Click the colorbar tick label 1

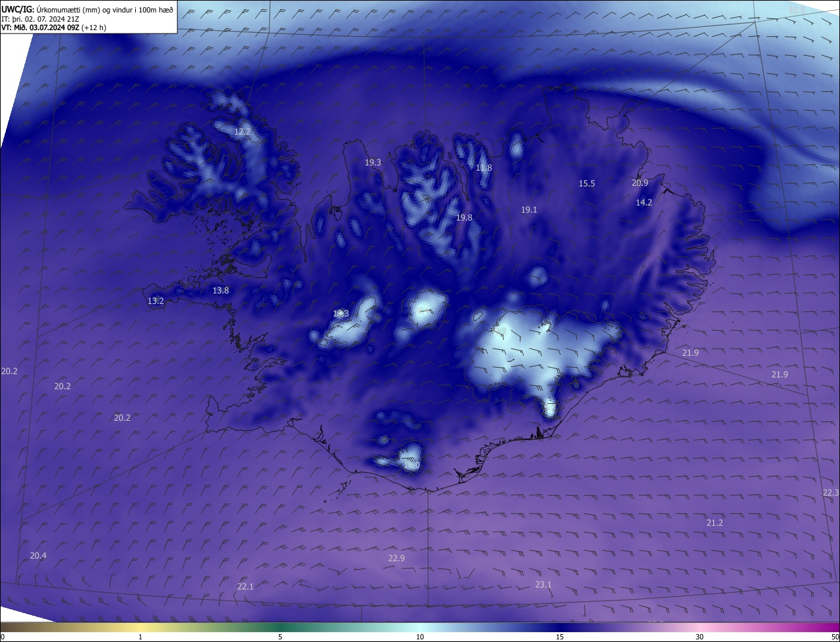[x=140, y=637]
